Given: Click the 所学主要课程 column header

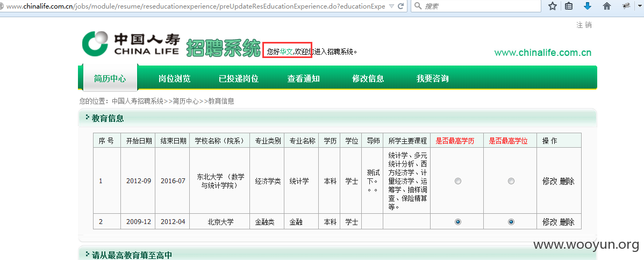Looking at the screenshot, I should [x=407, y=140].
